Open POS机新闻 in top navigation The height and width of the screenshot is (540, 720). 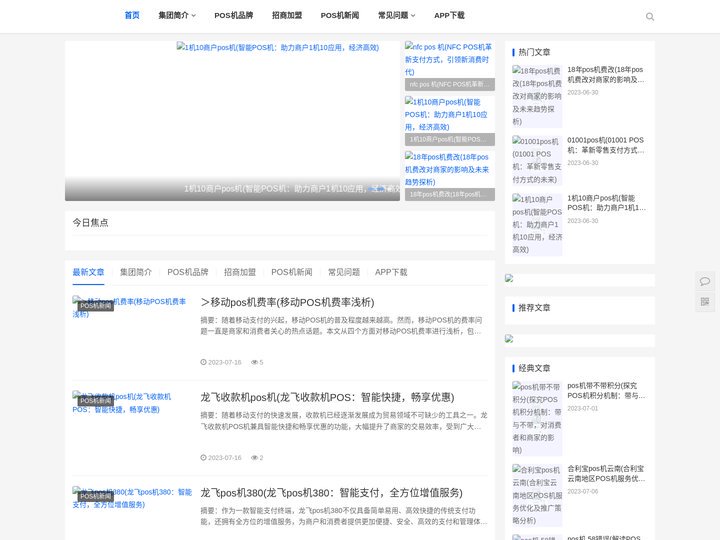(x=340, y=15)
